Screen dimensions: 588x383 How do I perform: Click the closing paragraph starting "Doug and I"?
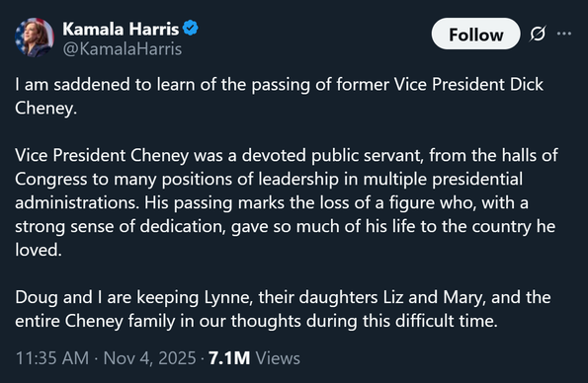(x=283, y=309)
